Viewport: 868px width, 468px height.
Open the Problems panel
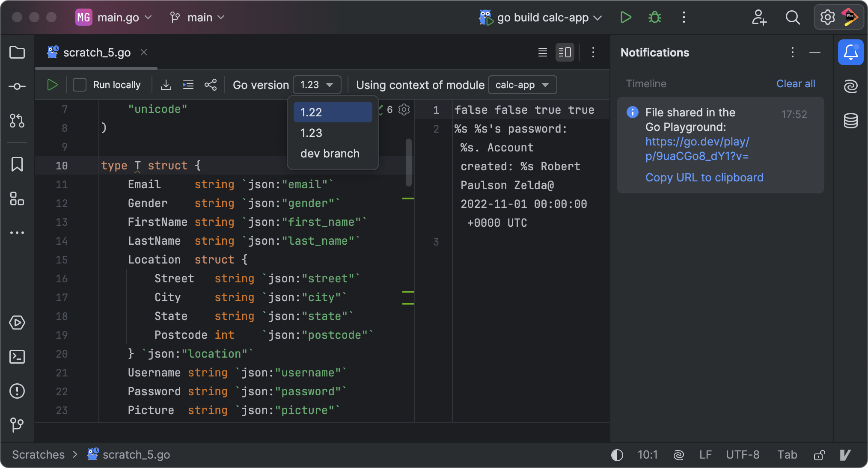click(x=17, y=391)
